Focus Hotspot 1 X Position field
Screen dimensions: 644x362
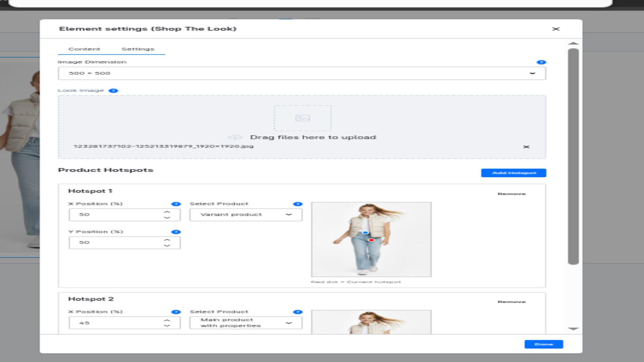(124, 215)
